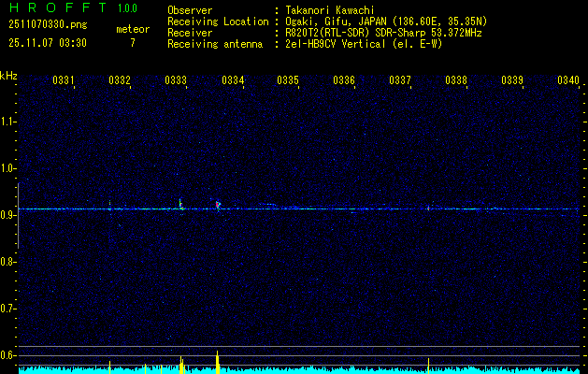Click the Receiver label
Screen dimensions: 588x374
[x=190, y=33]
